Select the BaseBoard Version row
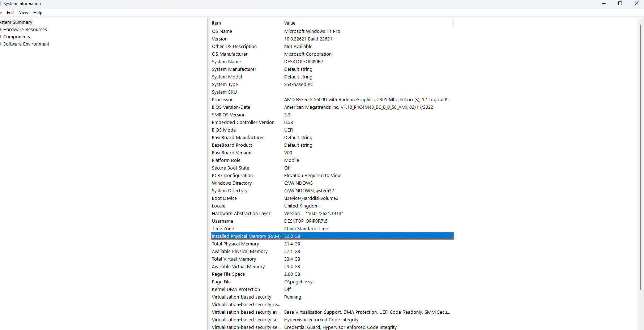Screen dimensions: 644x330 (332, 153)
